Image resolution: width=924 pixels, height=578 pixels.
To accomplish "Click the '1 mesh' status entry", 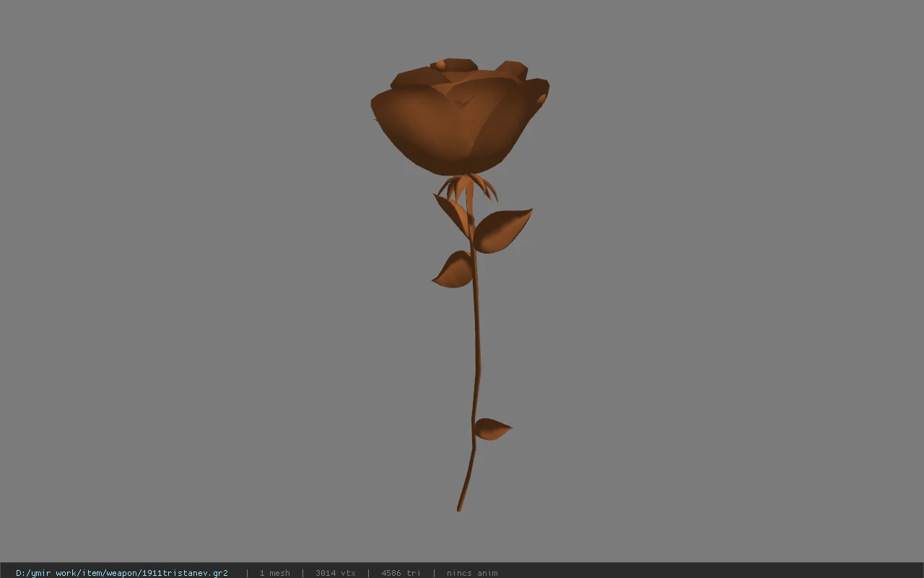I will pos(275,573).
